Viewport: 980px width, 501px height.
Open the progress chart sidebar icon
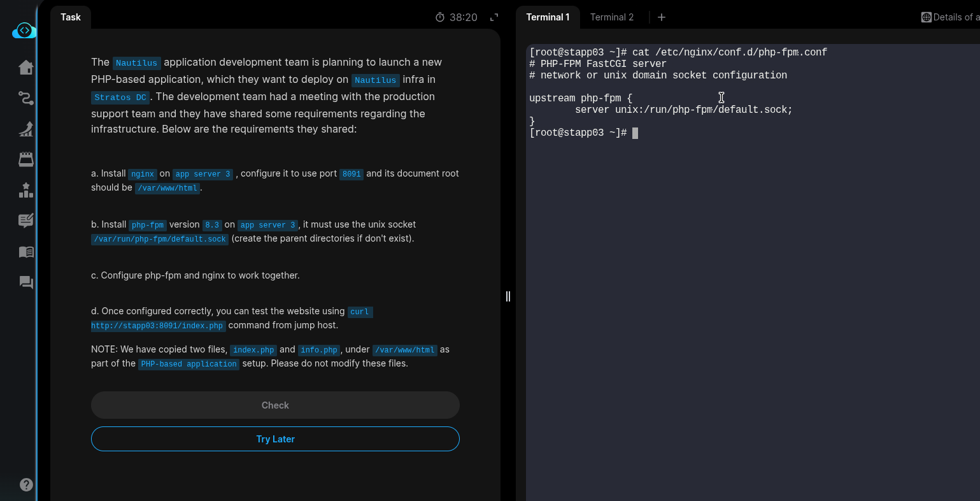26,129
